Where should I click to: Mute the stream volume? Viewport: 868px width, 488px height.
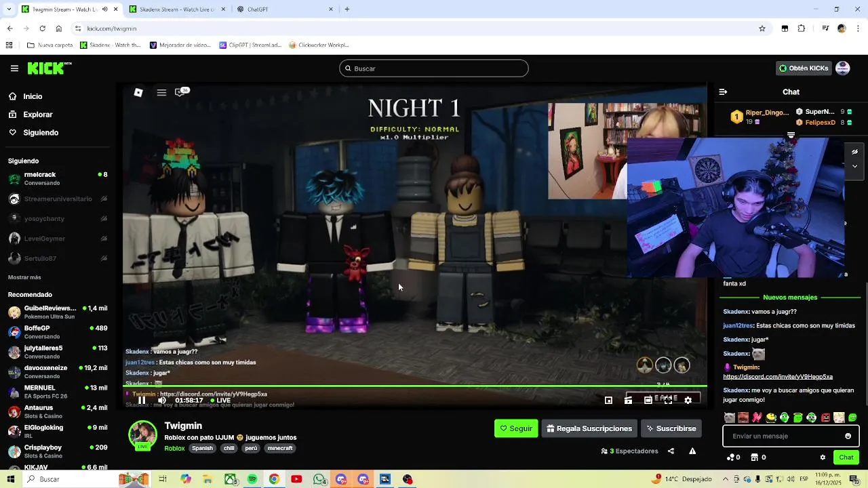161,401
